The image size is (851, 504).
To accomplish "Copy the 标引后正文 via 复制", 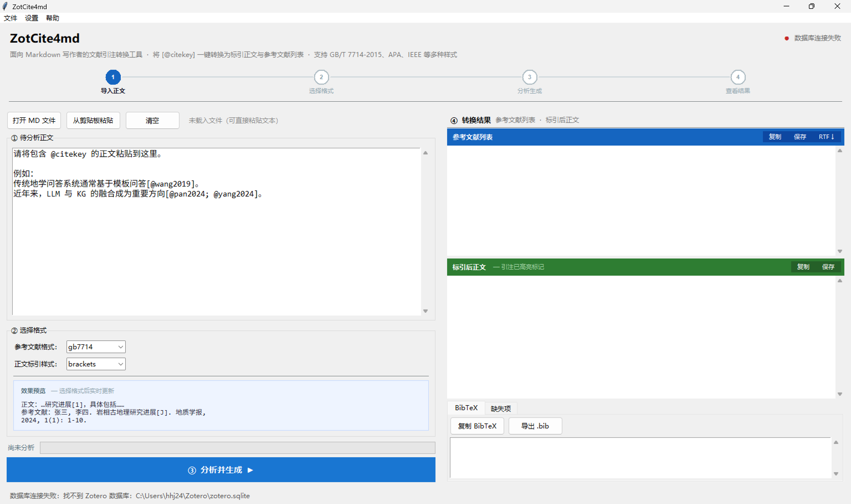I will click(x=803, y=267).
